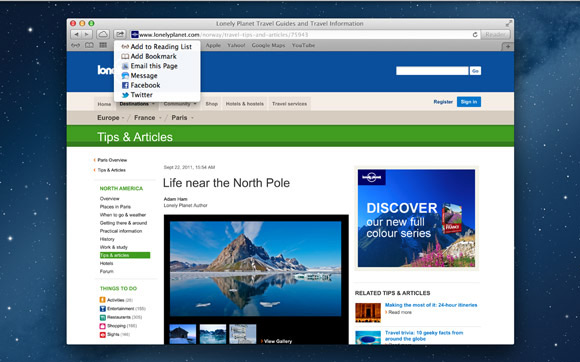Go to Paris Overview sidebar link
This screenshot has height=362, width=580.
(x=112, y=160)
